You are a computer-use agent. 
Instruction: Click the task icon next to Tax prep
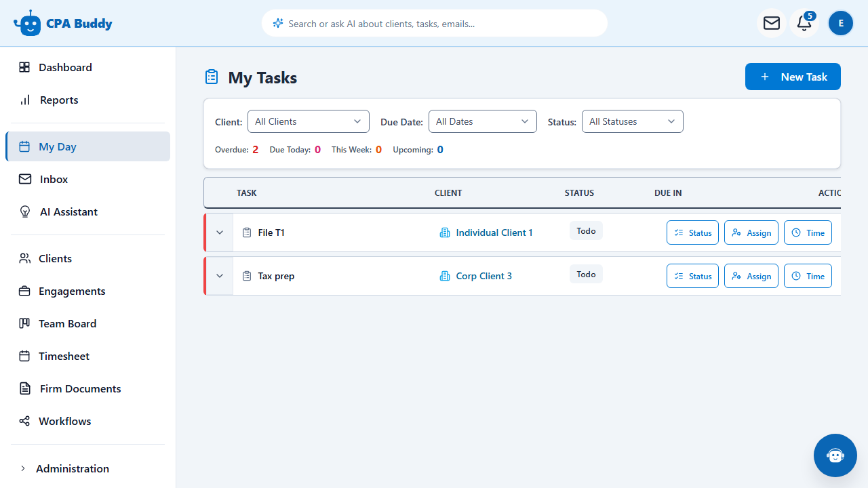[247, 276]
